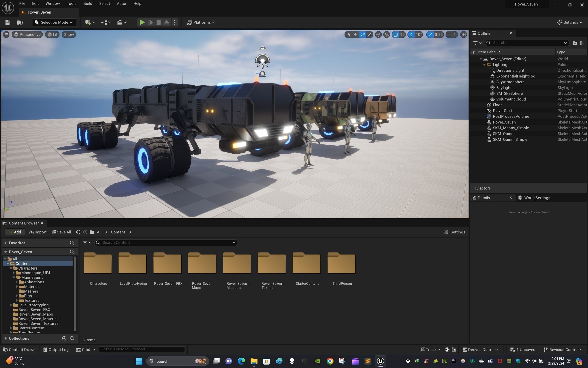Screen dimensions: 588x368
Task: Adjust camera speed setting
Action: point(452,34)
